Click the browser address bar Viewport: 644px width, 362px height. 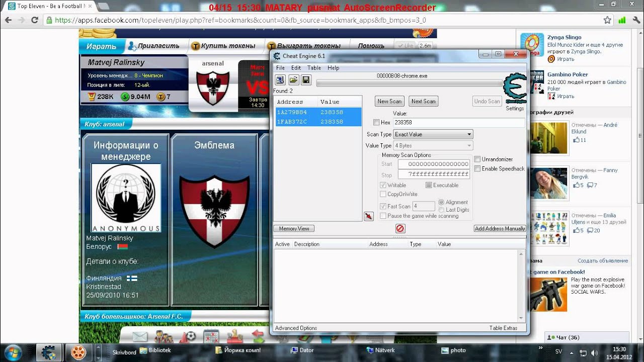tap(322, 20)
